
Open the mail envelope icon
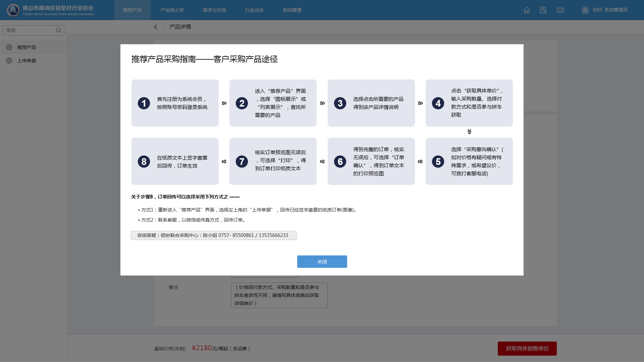pos(560,10)
